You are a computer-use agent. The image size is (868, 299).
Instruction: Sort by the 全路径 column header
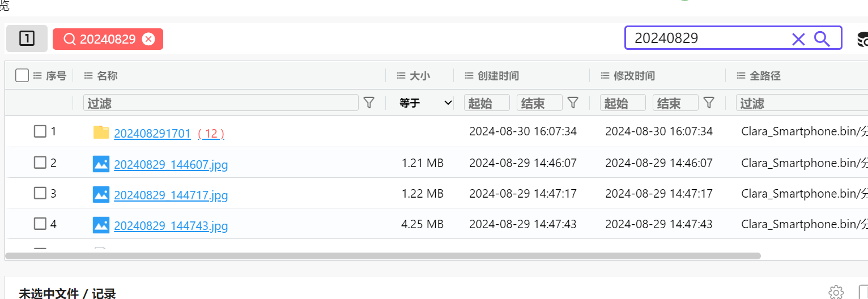765,75
